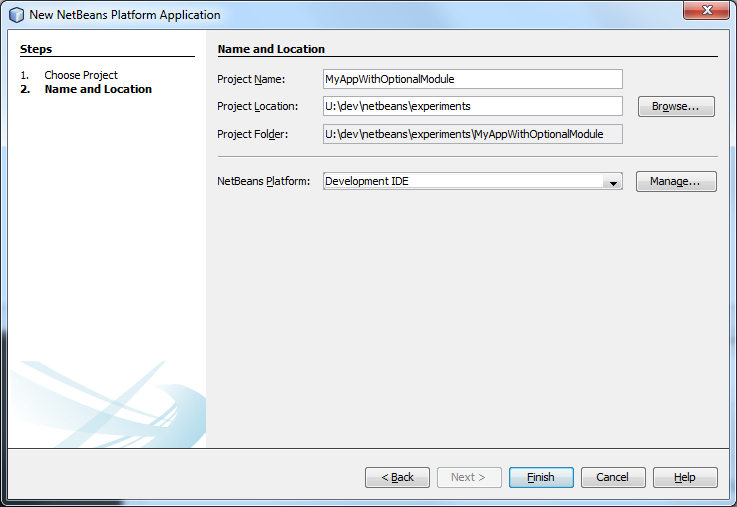The image size is (737, 507).
Task: Click the dialog title 'New NetBeans Platform Application'
Action: click(125, 15)
